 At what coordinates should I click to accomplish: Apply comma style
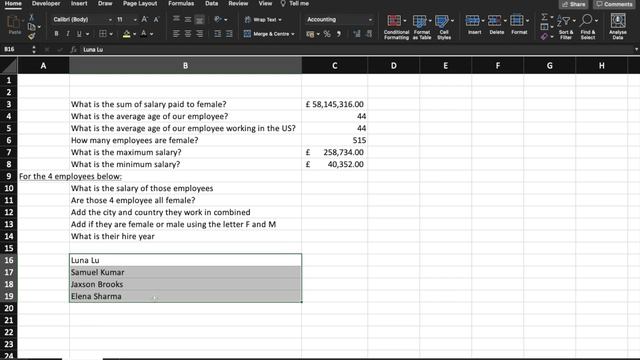tap(339, 34)
